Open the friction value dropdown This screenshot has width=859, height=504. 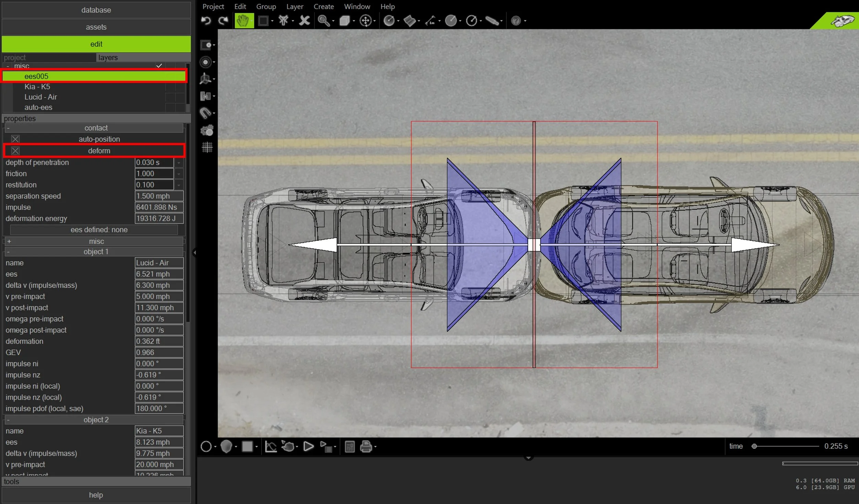[179, 174]
